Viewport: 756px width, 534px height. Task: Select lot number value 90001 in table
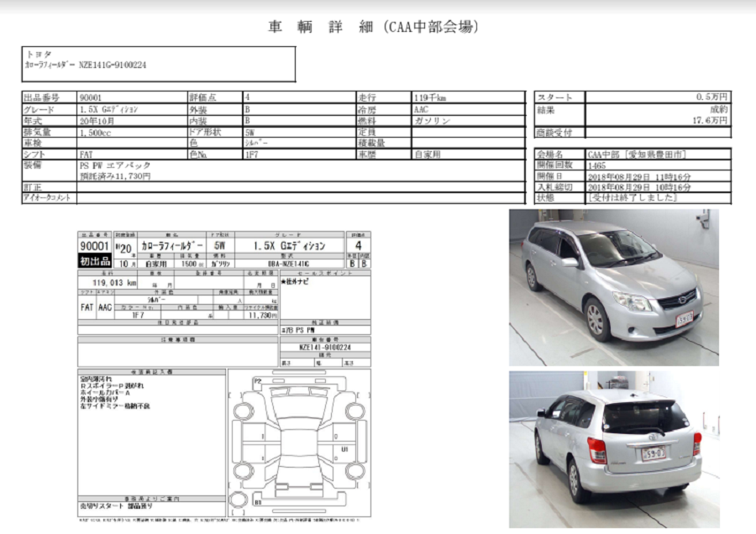91,97
